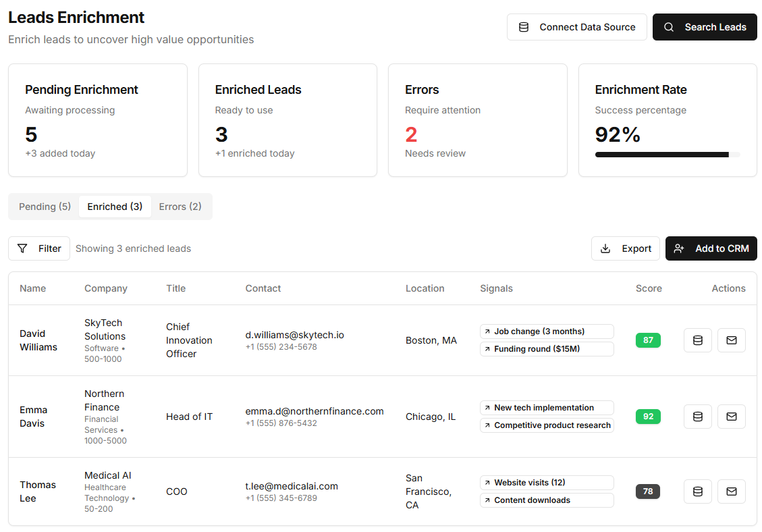Click the magnifier icon in Search Leads
This screenshot has width=762, height=532.
click(x=669, y=27)
